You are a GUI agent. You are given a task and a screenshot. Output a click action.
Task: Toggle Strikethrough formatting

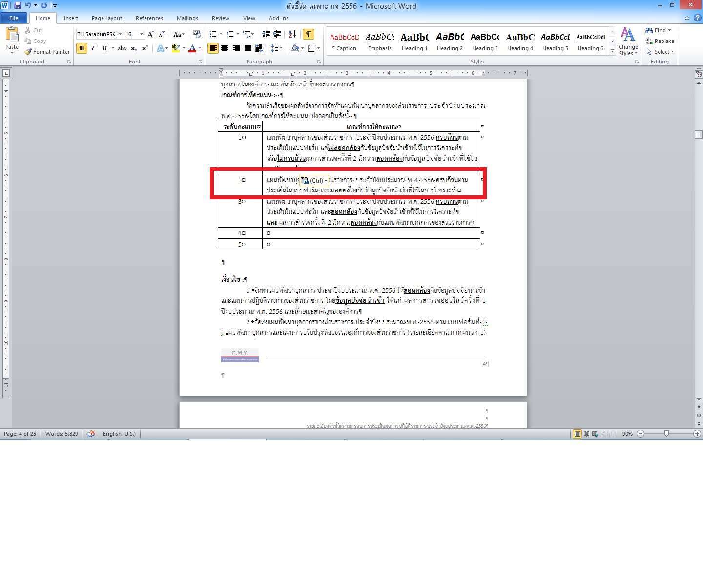tap(122, 48)
